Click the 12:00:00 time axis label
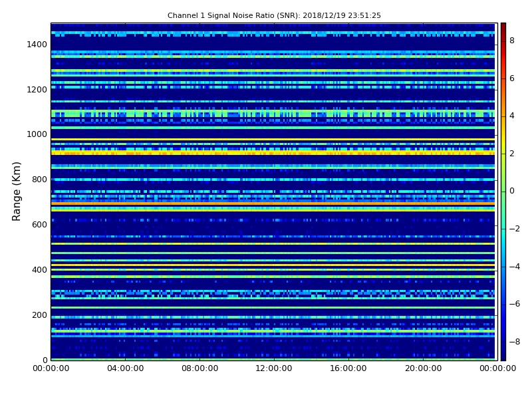The image size is (532, 399). [274, 368]
